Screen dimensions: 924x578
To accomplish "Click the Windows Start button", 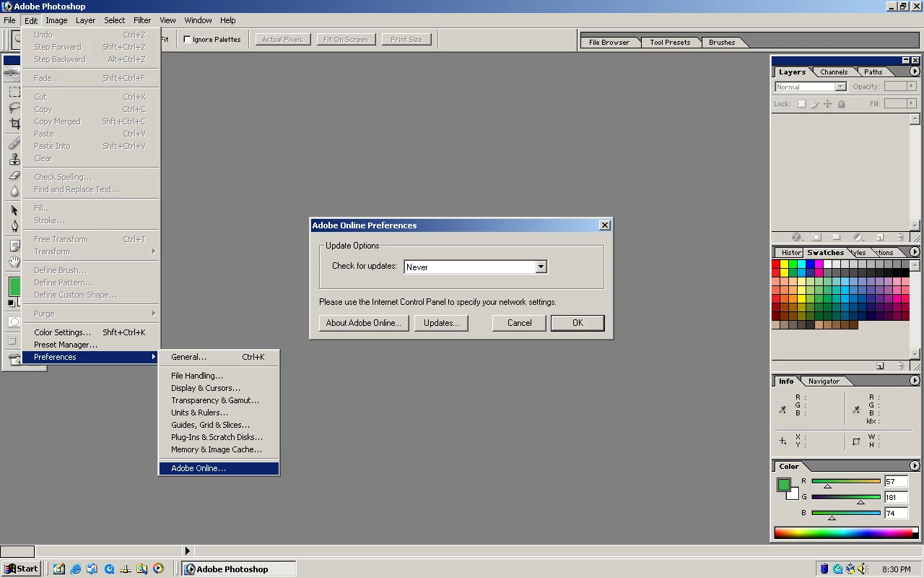I will pos(21,569).
